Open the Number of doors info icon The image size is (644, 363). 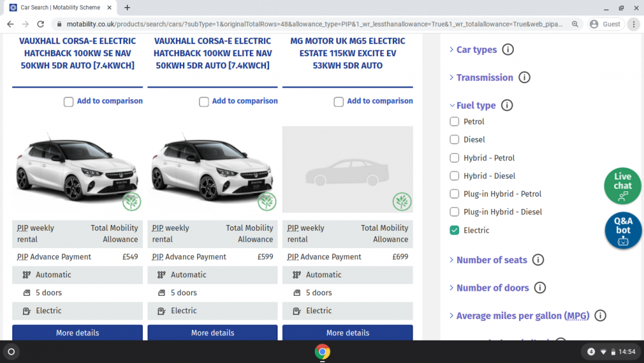pos(540,288)
